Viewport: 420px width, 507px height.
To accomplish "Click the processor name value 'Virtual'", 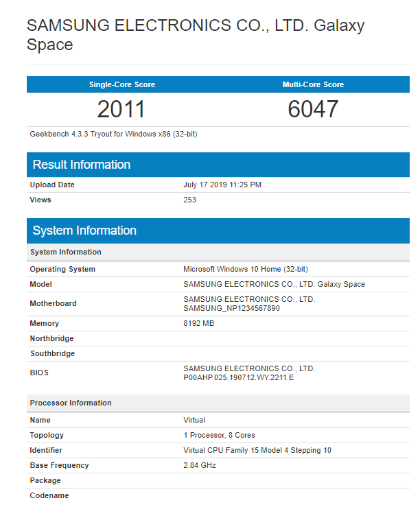I will pos(194,420).
